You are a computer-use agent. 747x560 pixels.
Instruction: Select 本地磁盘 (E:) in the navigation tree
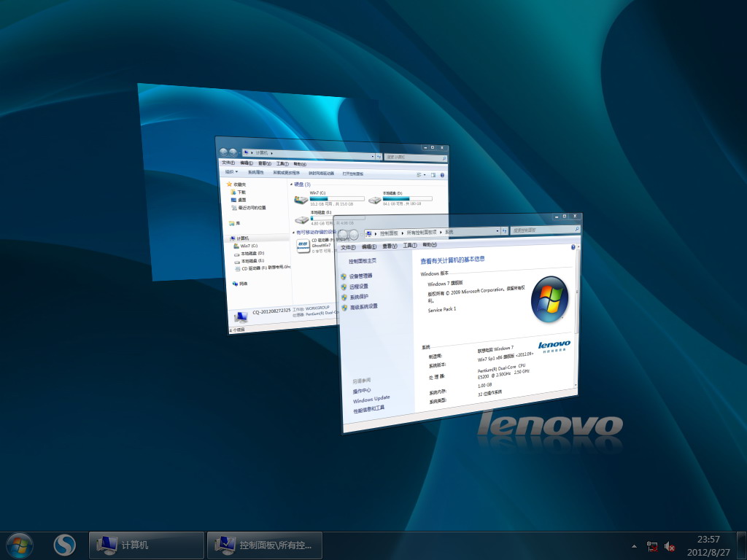[249, 261]
